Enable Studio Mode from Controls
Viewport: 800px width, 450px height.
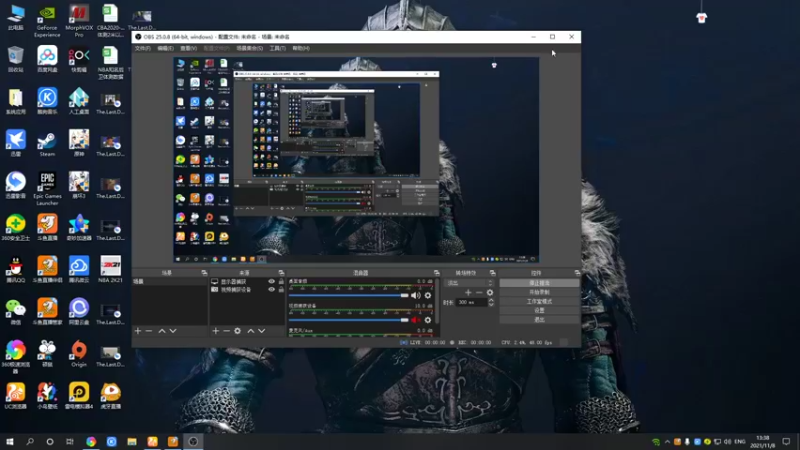(539, 301)
